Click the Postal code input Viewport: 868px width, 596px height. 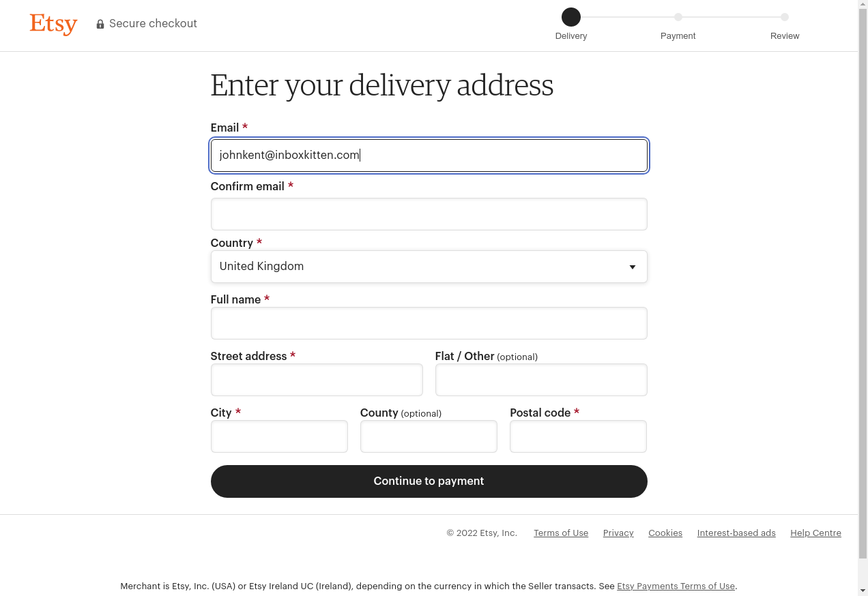click(x=578, y=436)
